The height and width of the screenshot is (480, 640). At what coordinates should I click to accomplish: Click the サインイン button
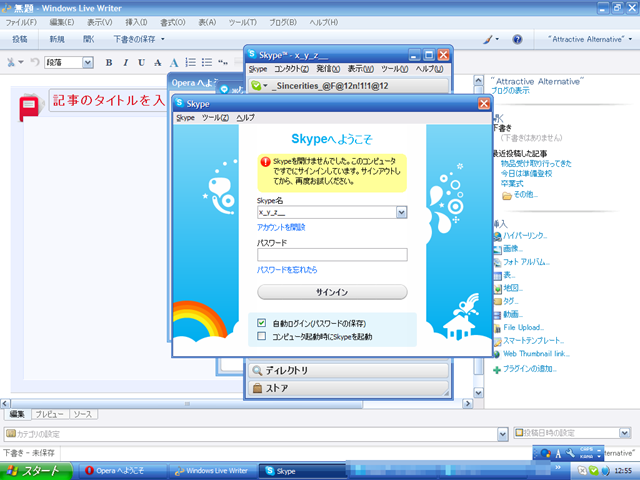click(332, 292)
